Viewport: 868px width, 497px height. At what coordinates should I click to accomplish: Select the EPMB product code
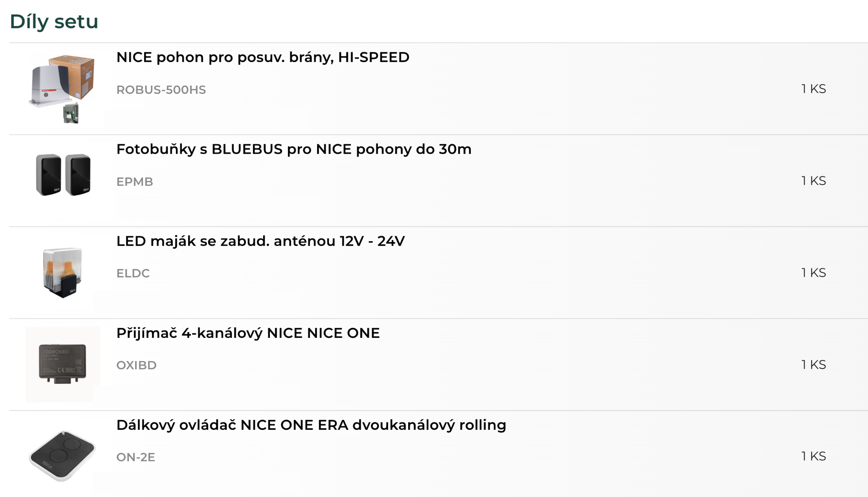pyautogui.click(x=135, y=182)
